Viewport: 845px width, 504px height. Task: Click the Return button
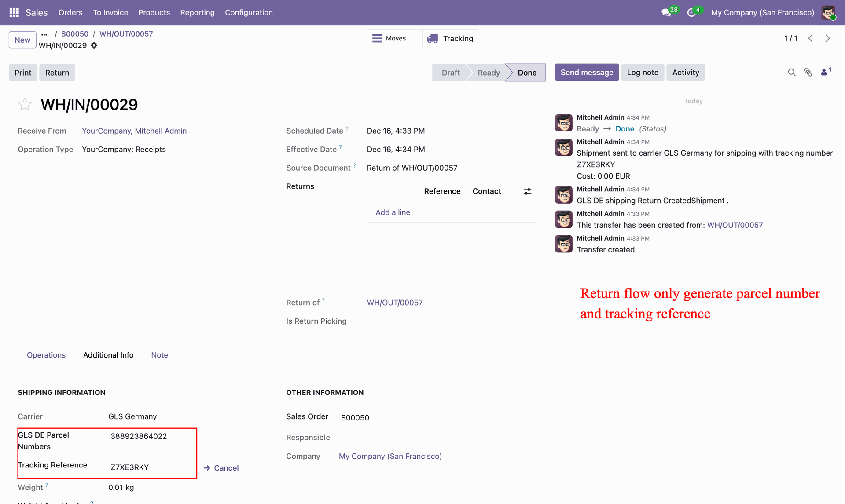pyautogui.click(x=57, y=73)
